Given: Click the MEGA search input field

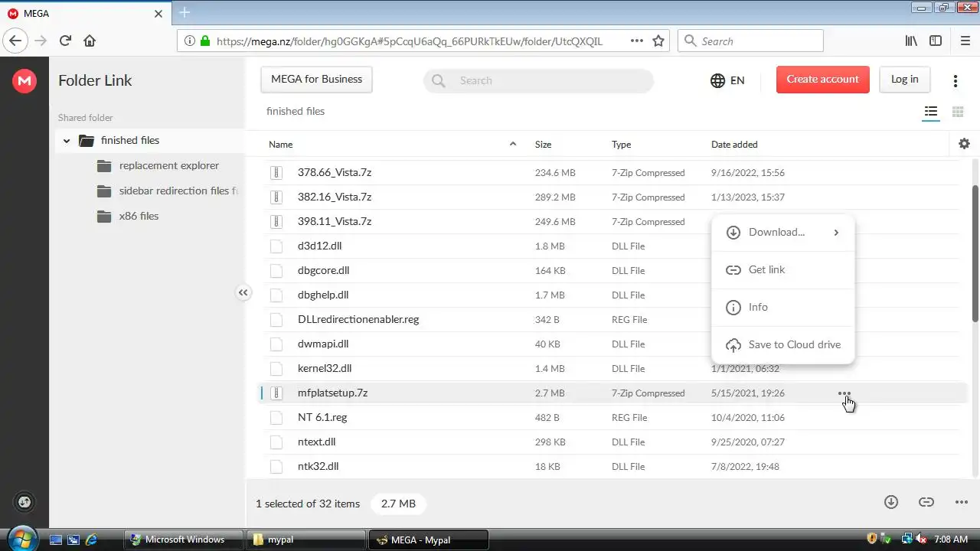Looking at the screenshot, I should 538,80.
